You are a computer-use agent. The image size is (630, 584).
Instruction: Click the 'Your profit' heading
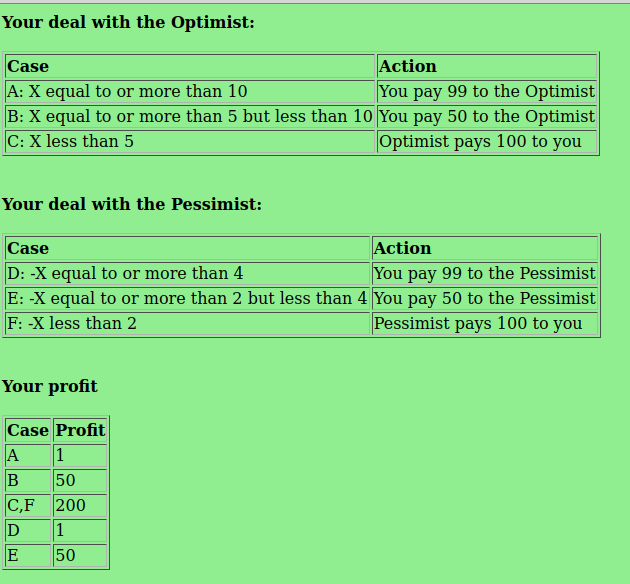(49, 386)
